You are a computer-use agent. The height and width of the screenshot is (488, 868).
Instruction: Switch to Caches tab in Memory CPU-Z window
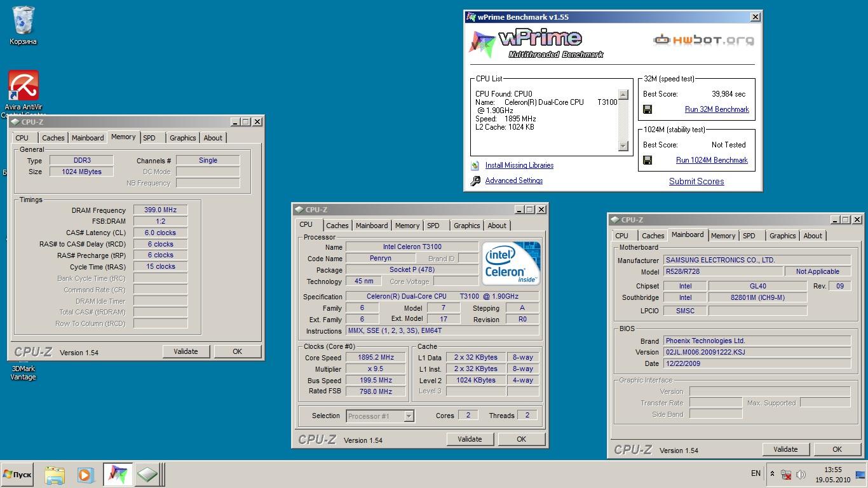(x=53, y=138)
